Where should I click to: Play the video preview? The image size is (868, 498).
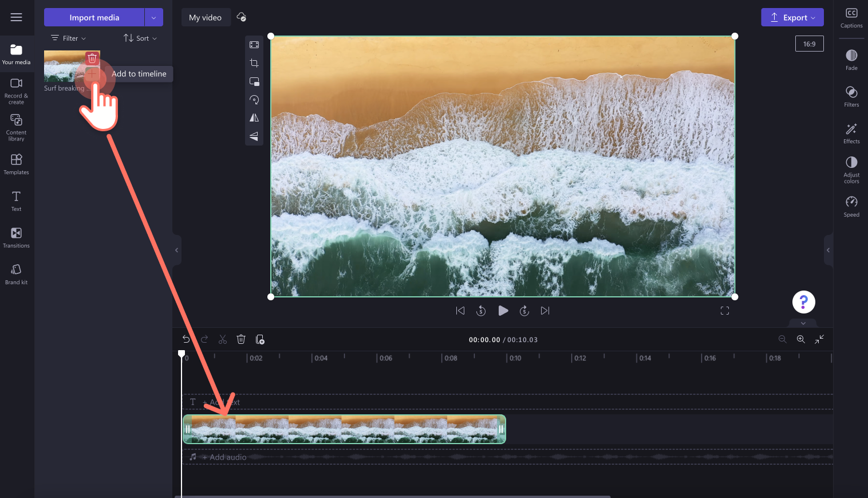click(503, 311)
